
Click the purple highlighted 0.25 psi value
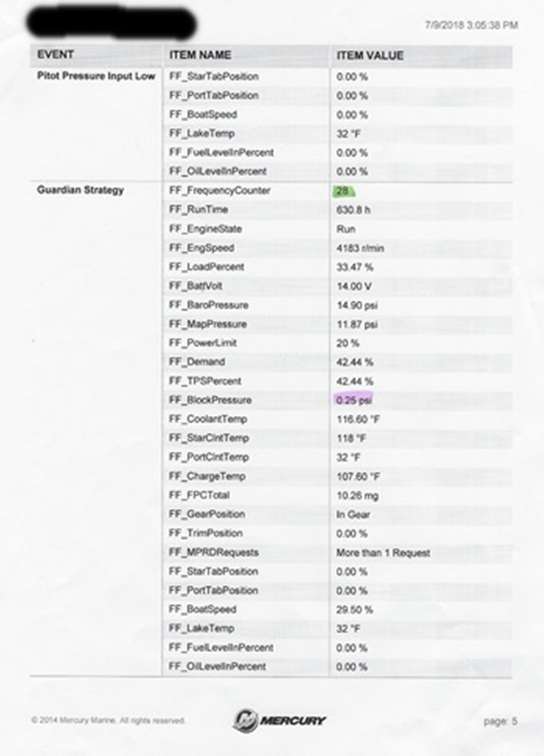pos(354,400)
